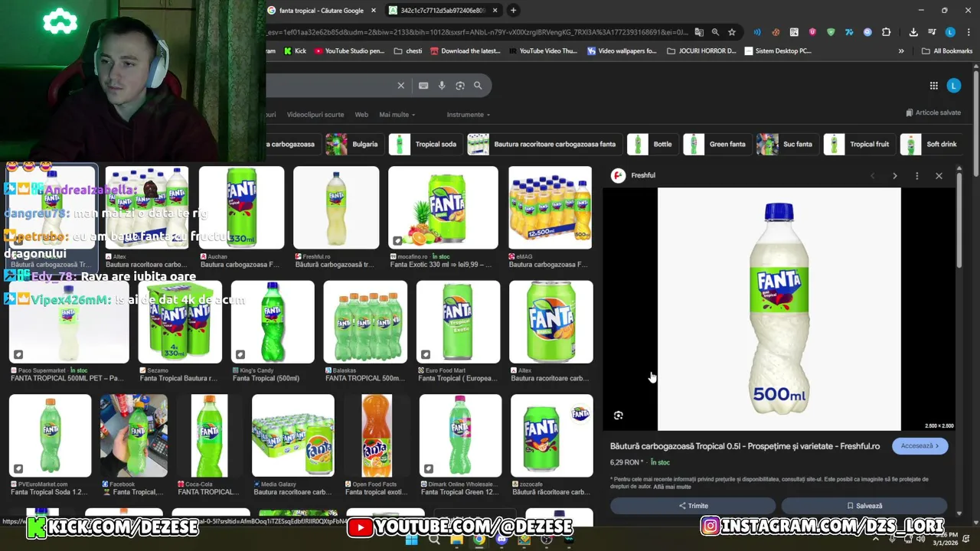Expand the Mai multe dropdown
Viewport: 980px width, 551px height.
[x=397, y=115]
